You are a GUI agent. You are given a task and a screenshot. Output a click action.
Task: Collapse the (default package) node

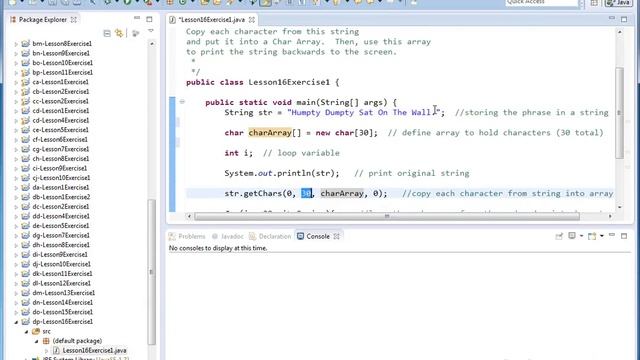37,341
